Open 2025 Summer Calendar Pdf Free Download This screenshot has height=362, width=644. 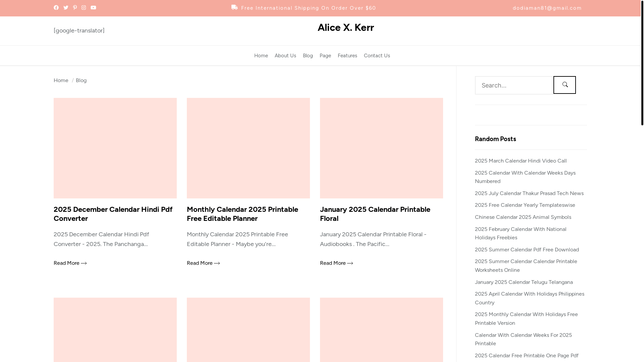527,250
